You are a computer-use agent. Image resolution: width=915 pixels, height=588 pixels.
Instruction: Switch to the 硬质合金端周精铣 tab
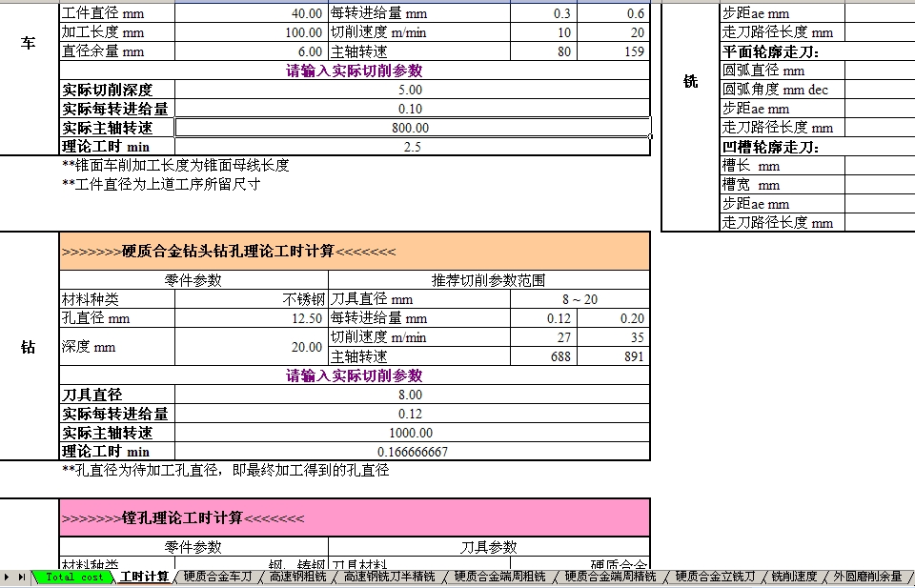[x=610, y=577]
